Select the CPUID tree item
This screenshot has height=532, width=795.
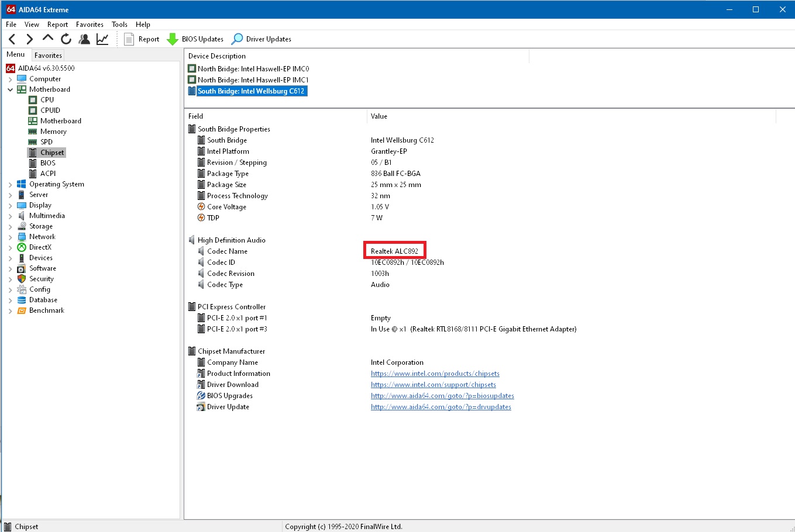50,110
